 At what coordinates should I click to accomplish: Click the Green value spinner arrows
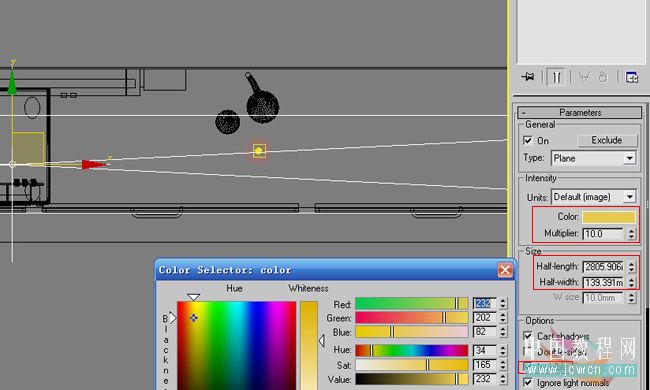click(x=503, y=318)
